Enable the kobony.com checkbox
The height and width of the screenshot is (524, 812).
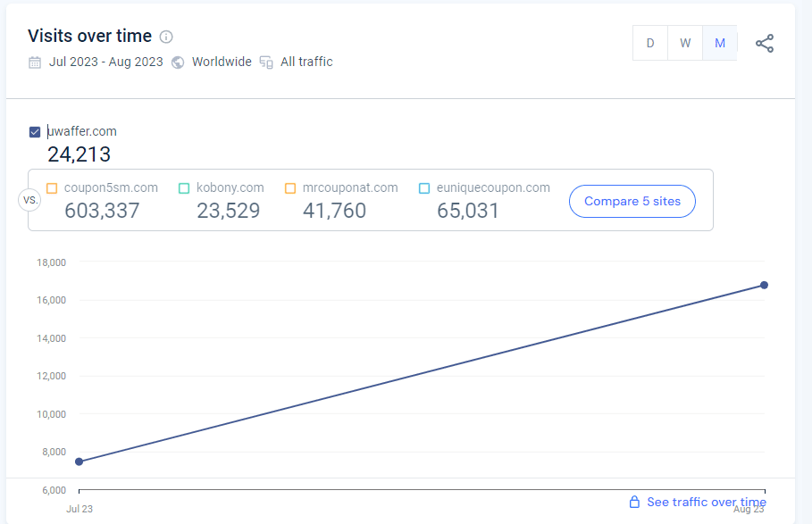point(184,188)
